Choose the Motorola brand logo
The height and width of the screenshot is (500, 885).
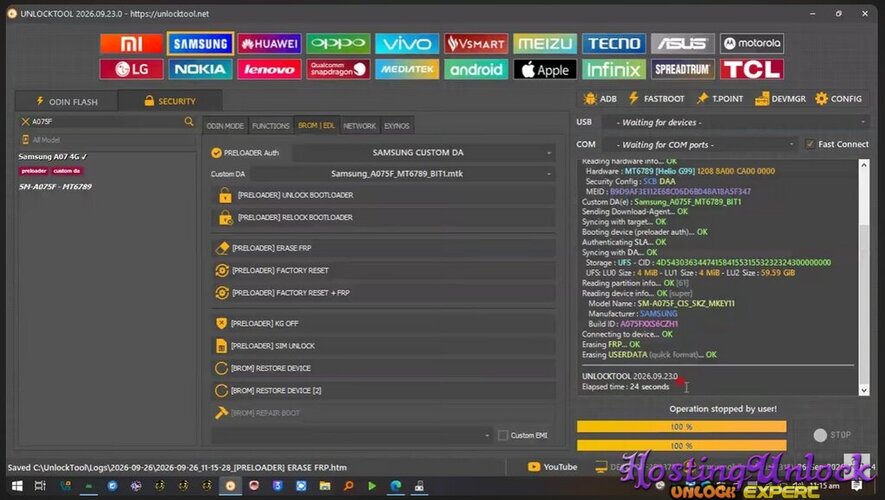pos(752,43)
